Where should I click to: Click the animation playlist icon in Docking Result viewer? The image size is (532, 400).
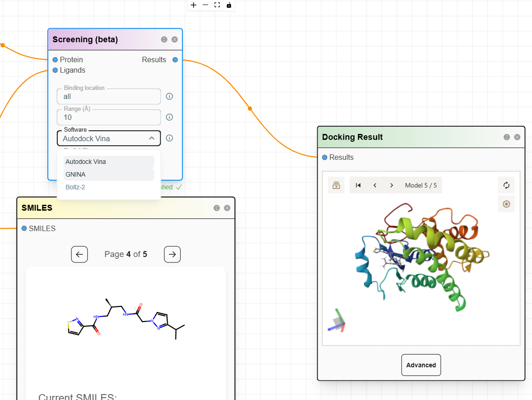pos(336,185)
